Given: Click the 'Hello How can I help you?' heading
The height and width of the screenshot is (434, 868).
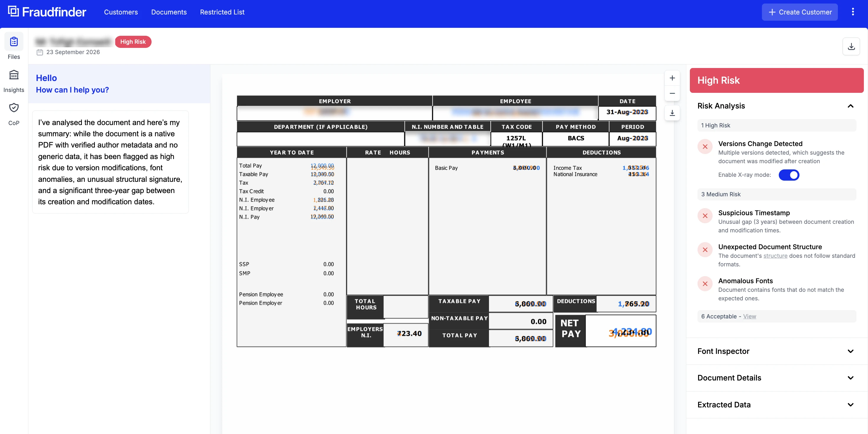Looking at the screenshot, I should click(72, 84).
